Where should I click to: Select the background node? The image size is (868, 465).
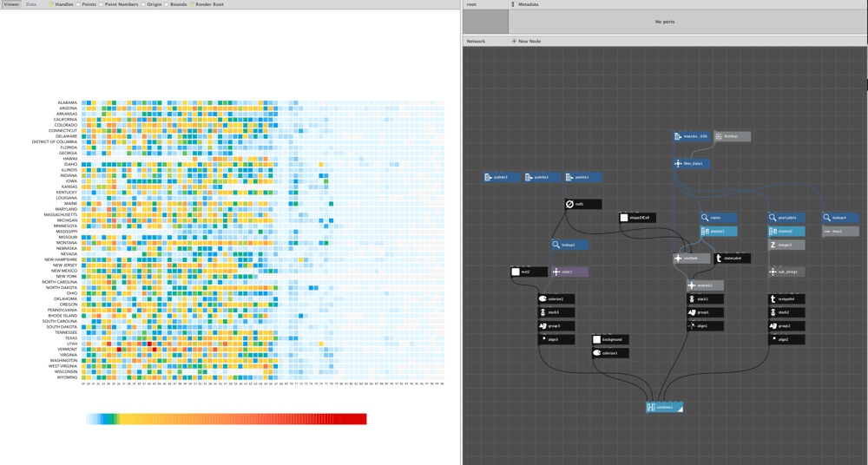click(x=610, y=340)
